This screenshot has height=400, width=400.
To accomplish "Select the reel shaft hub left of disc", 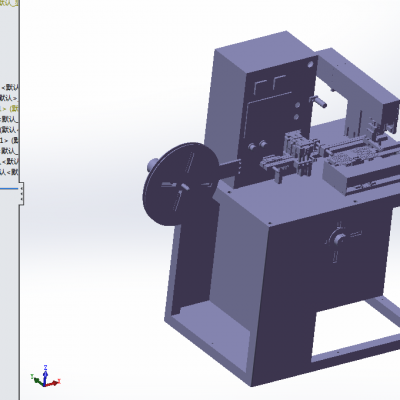I will click(152, 164).
